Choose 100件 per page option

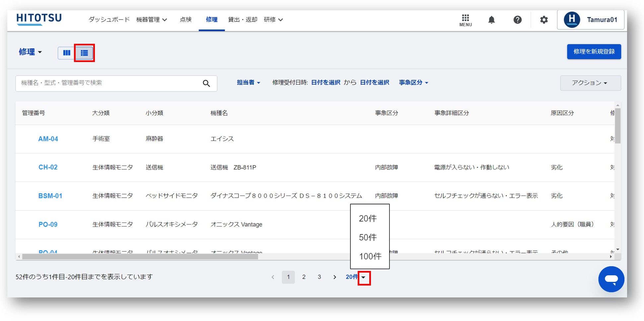coord(370,256)
